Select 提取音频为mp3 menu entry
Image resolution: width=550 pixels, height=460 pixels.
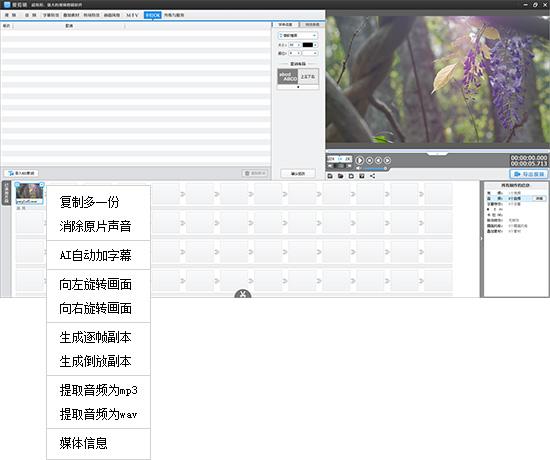[x=99, y=390]
